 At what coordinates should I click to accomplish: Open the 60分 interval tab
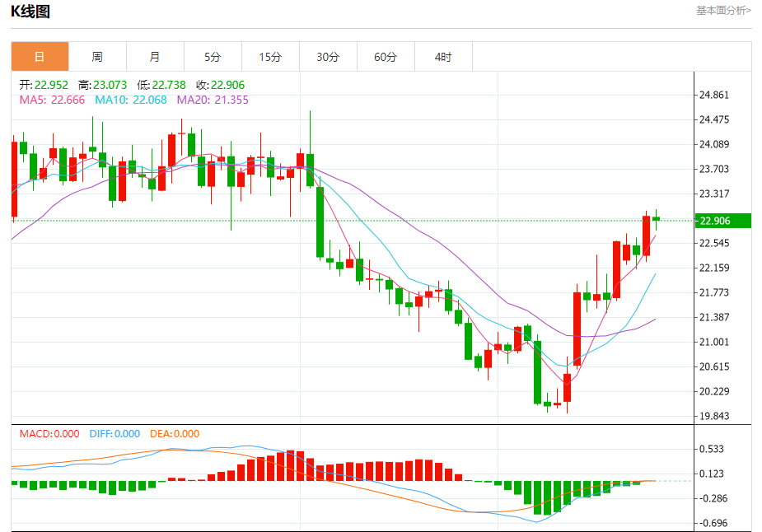pos(386,57)
